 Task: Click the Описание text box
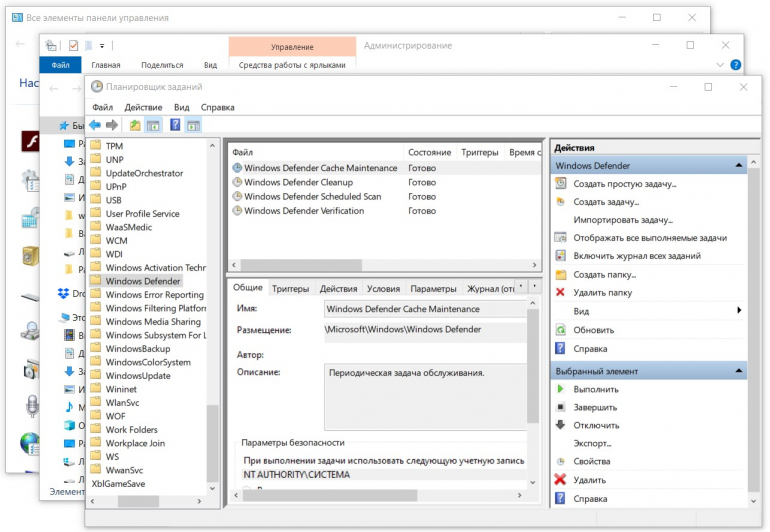(425, 397)
